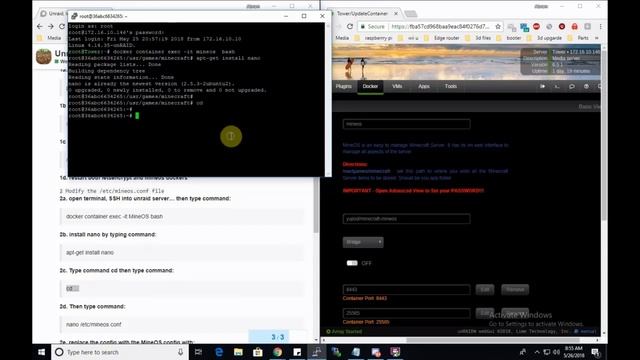Toggle the Basic View switch
This screenshot has height=360, width=640.
(x=590, y=107)
